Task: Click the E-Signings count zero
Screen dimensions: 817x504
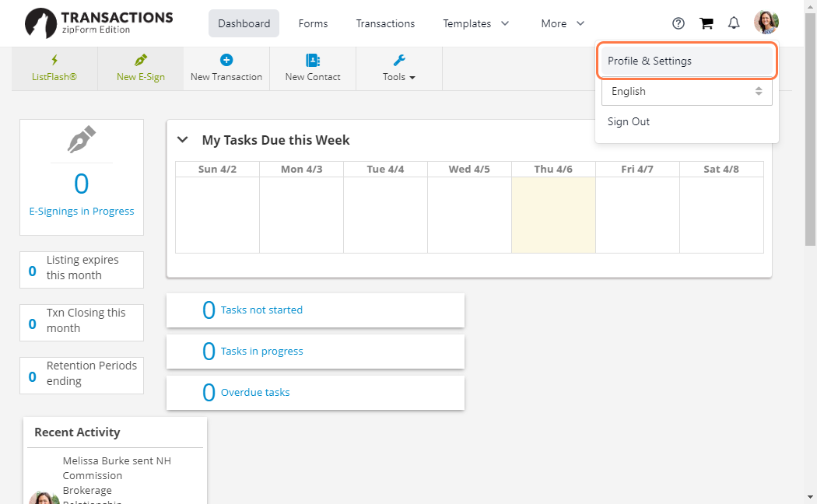Action: (x=81, y=184)
